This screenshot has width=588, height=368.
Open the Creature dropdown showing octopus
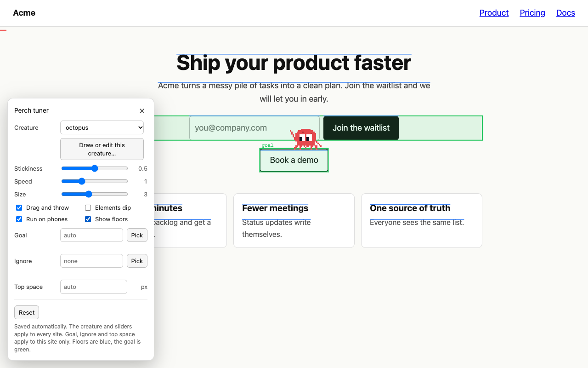point(102,127)
